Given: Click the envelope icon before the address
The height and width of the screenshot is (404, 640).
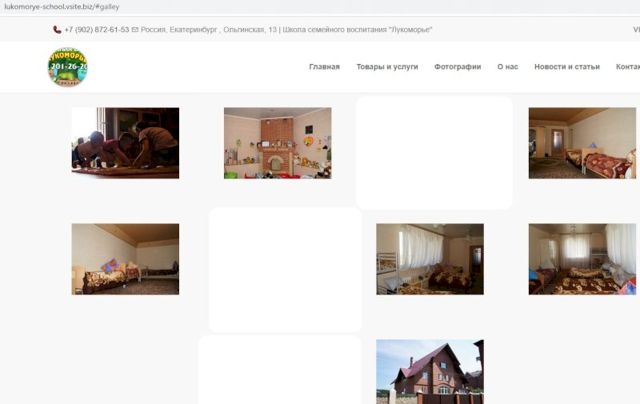Looking at the screenshot, I should pyautogui.click(x=135, y=30).
